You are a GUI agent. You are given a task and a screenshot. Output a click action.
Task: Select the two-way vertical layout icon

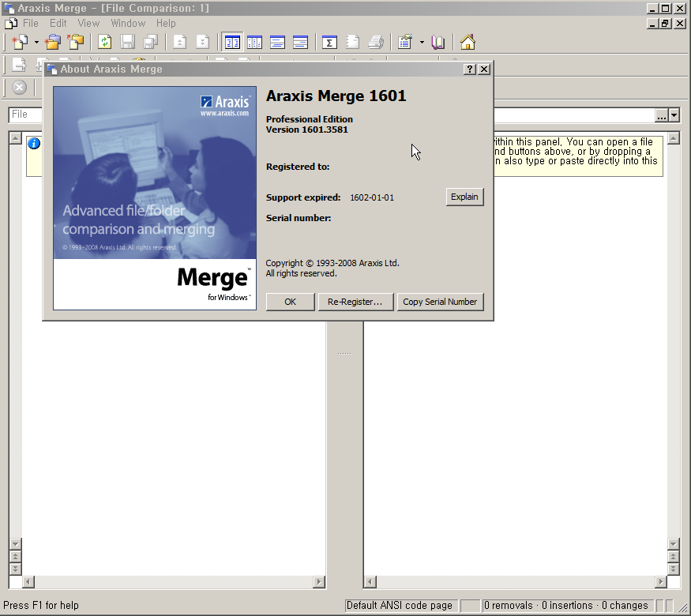tap(232, 43)
